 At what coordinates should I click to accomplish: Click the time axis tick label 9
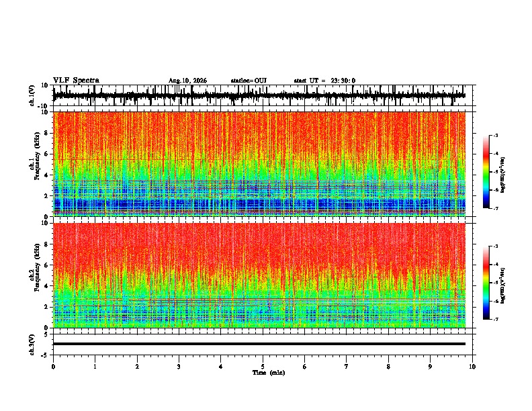pyautogui.click(x=430, y=367)
